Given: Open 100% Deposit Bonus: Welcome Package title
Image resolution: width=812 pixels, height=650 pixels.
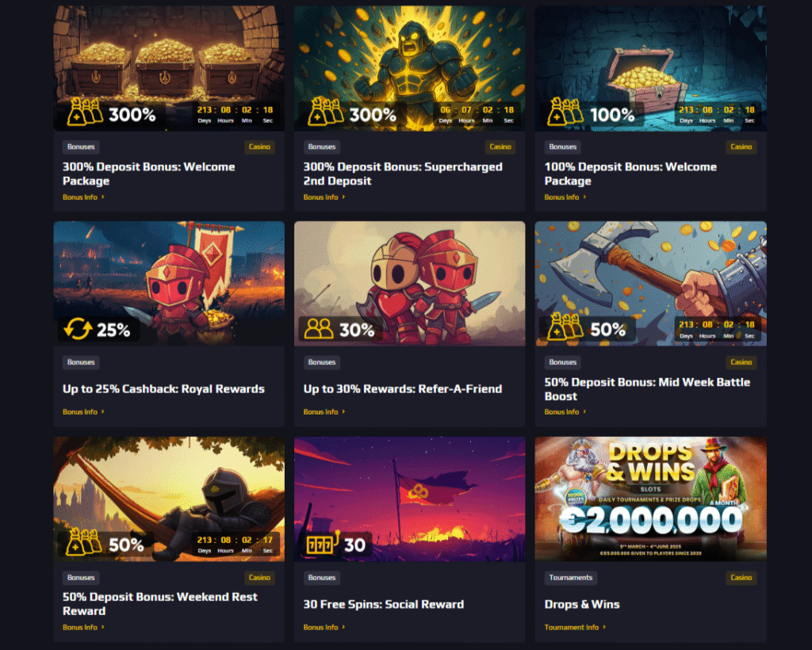Looking at the screenshot, I should point(630,174).
